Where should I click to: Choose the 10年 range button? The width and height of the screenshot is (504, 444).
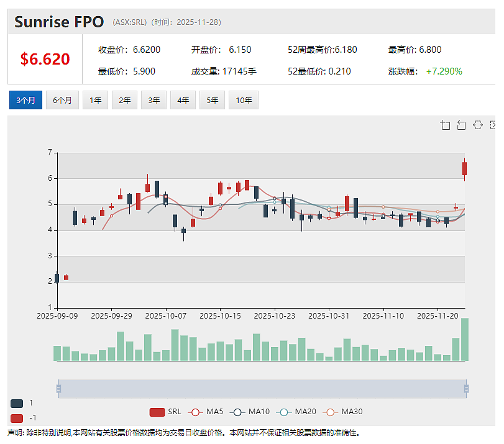pyautogui.click(x=244, y=100)
